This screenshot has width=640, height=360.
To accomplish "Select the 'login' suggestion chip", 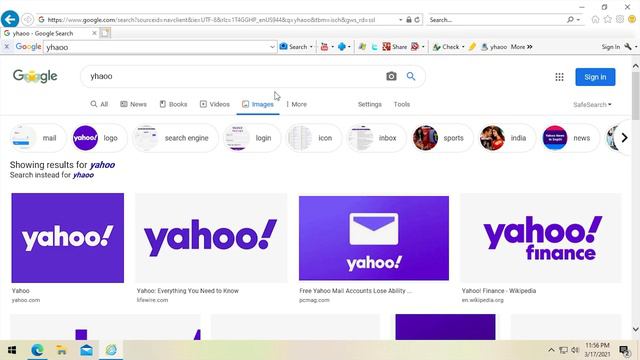I will point(252,138).
